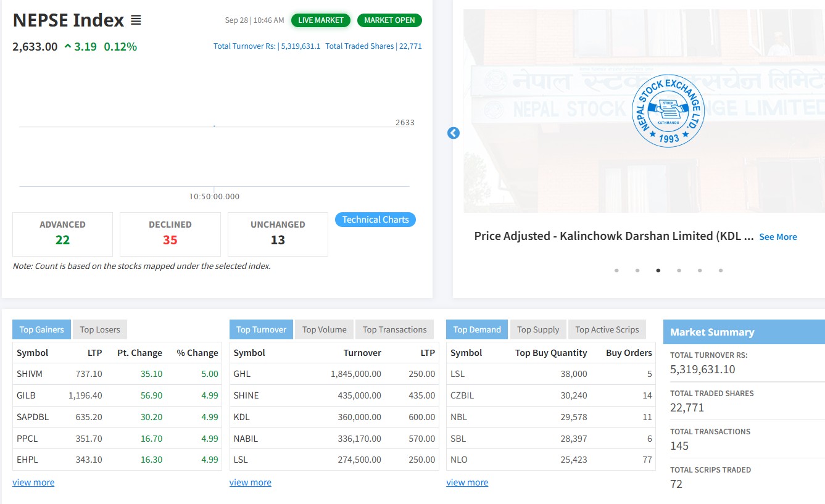Click the index value 2,633.00
The width and height of the screenshot is (825, 504).
[x=35, y=47]
